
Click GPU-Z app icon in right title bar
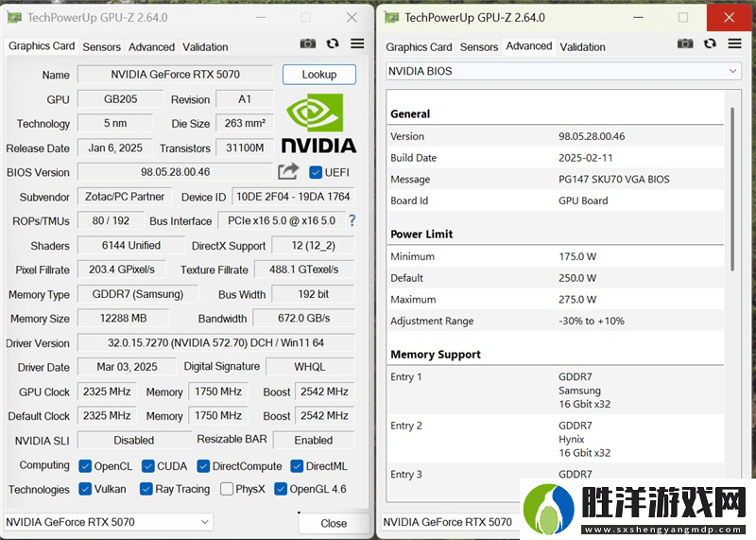(391, 18)
